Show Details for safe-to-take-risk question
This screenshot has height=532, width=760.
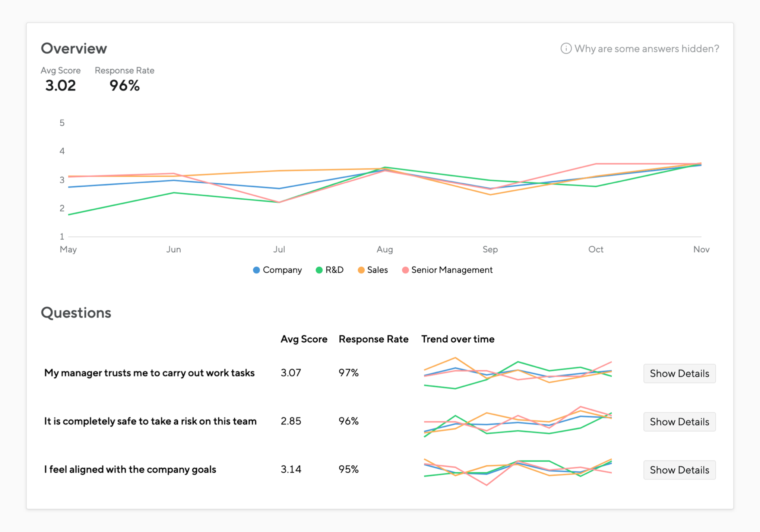pyautogui.click(x=679, y=422)
